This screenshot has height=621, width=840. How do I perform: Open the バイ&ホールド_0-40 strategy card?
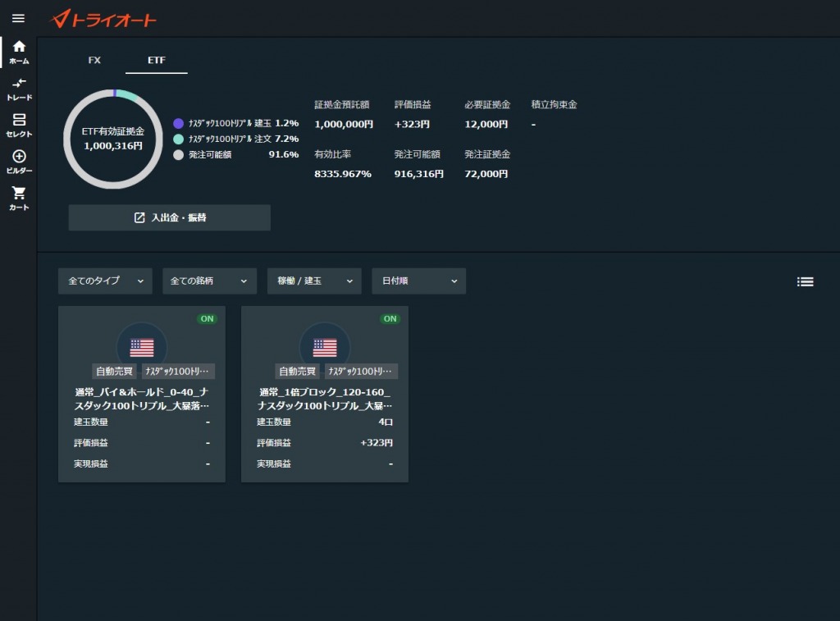(141, 398)
